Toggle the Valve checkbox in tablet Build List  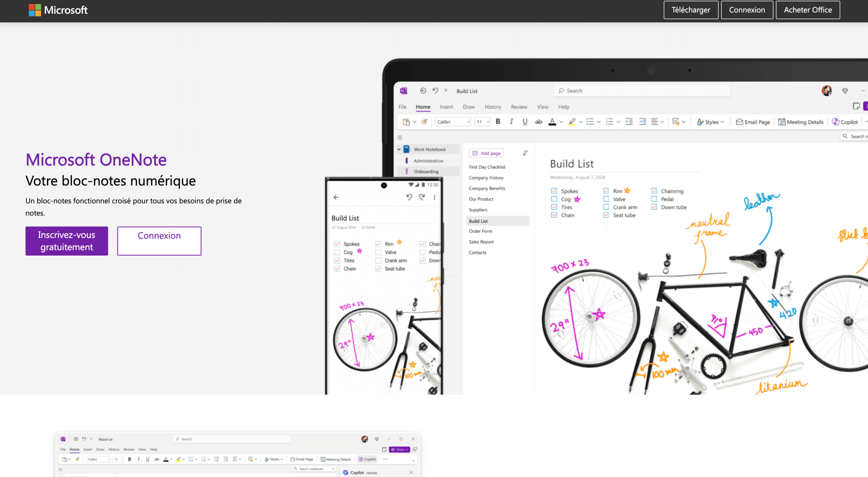pos(606,199)
